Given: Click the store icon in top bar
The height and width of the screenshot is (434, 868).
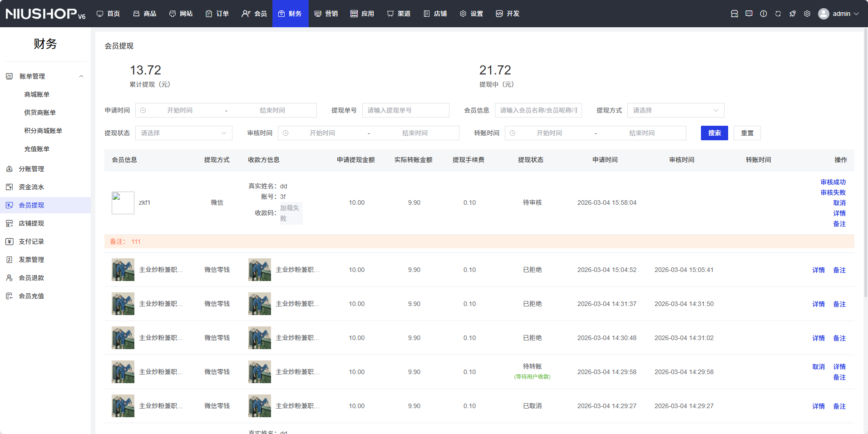Looking at the screenshot, I should (734, 14).
